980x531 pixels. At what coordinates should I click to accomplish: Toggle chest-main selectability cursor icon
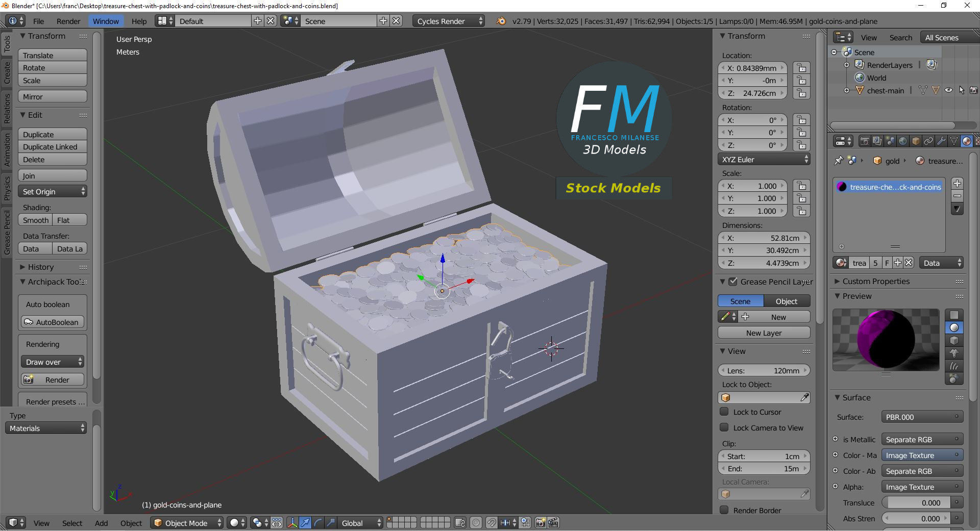click(962, 90)
